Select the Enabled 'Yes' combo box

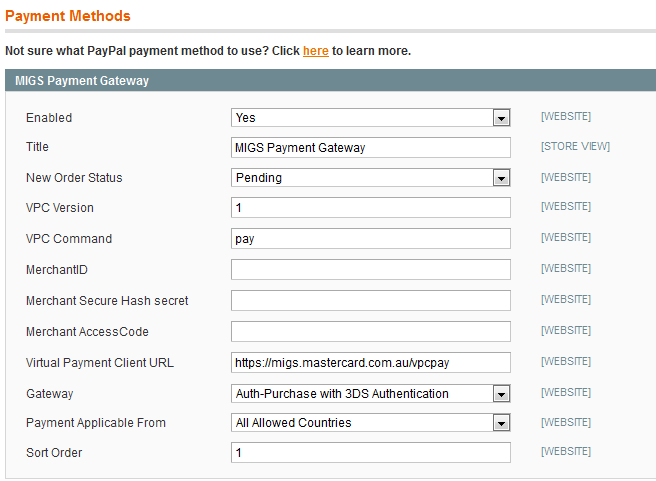pos(371,118)
